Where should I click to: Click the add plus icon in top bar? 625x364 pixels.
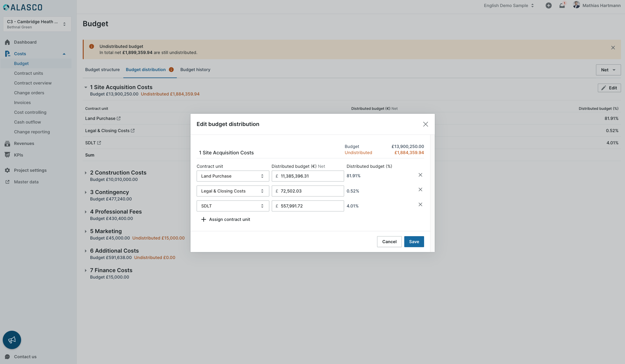coord(548,5)
